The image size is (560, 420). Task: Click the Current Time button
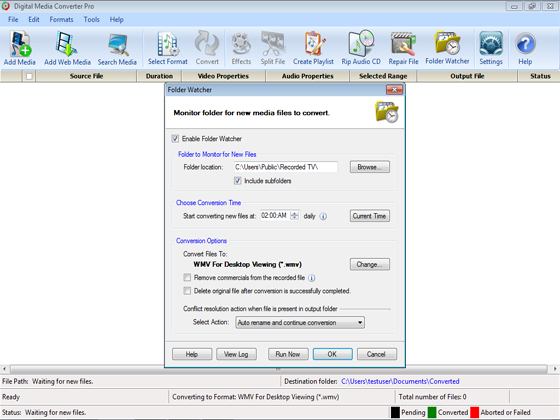370,216
